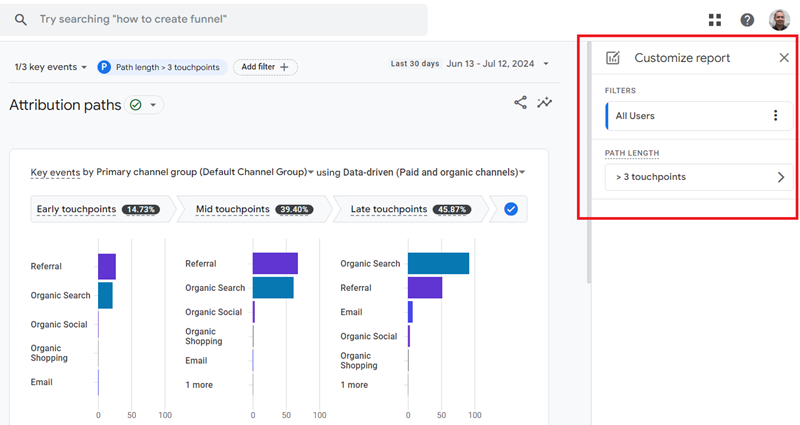Click the Early touchpoints Referral bar
Screen dimensions: 800x425
[107, 266]
